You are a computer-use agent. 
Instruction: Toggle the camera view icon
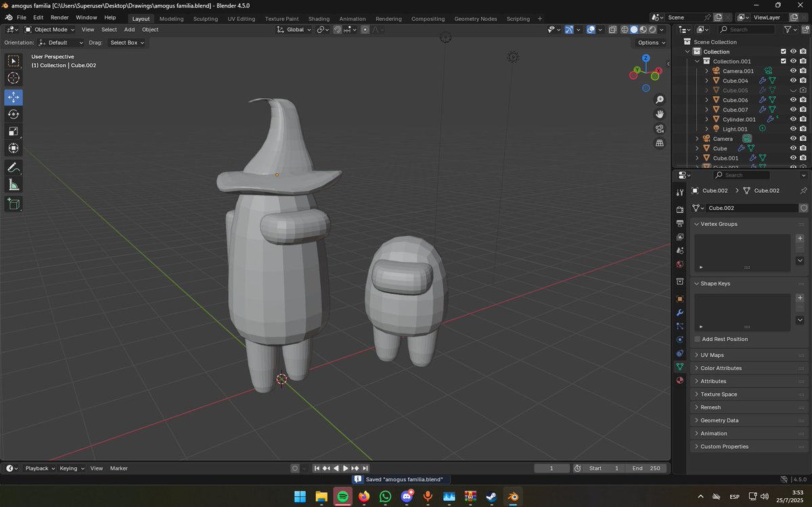(660, 129)
